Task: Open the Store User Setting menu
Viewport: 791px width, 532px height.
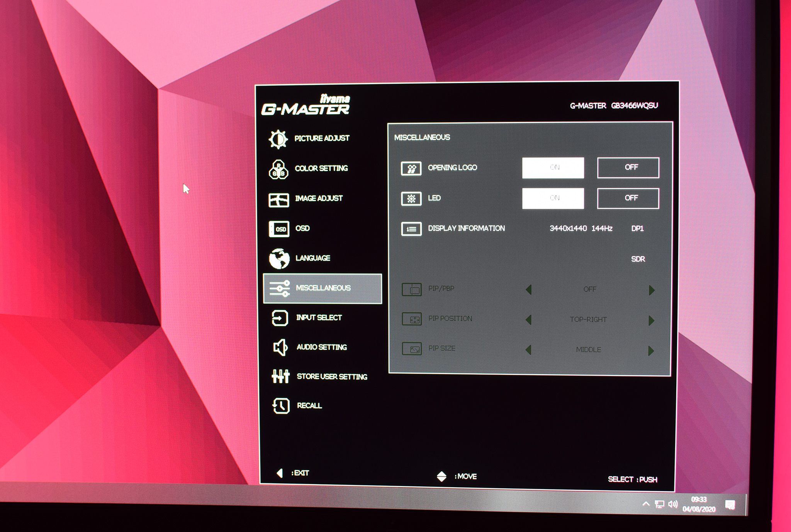Action: [x=331, y=377]
